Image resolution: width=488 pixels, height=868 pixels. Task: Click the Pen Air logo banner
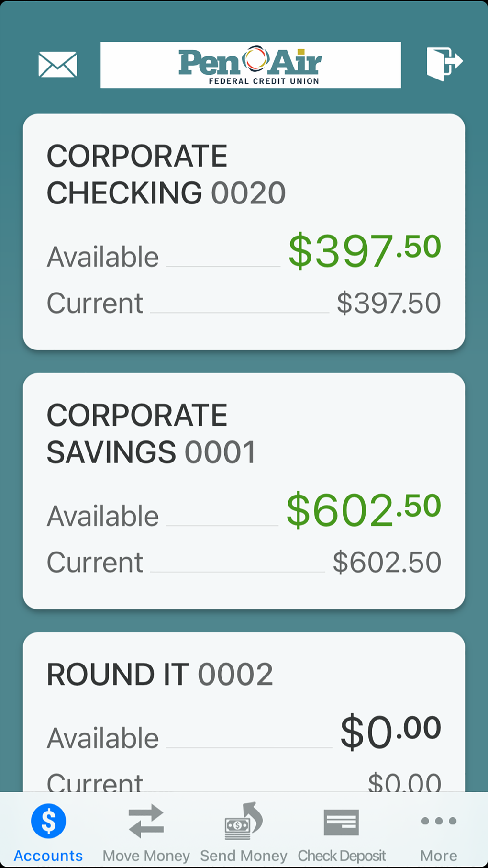click(250, 65)
